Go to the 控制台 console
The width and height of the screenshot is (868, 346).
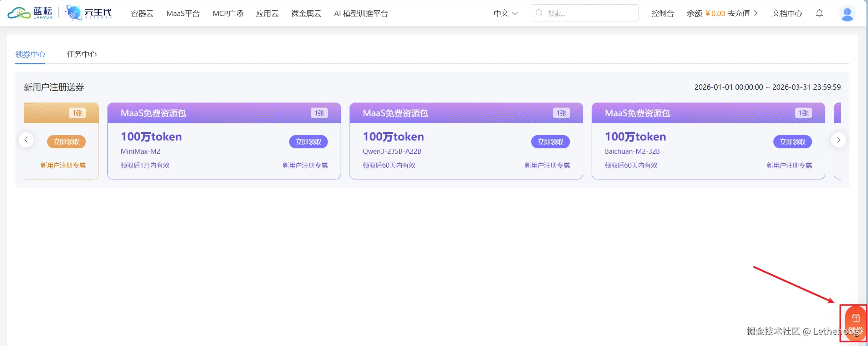(663, 14)
